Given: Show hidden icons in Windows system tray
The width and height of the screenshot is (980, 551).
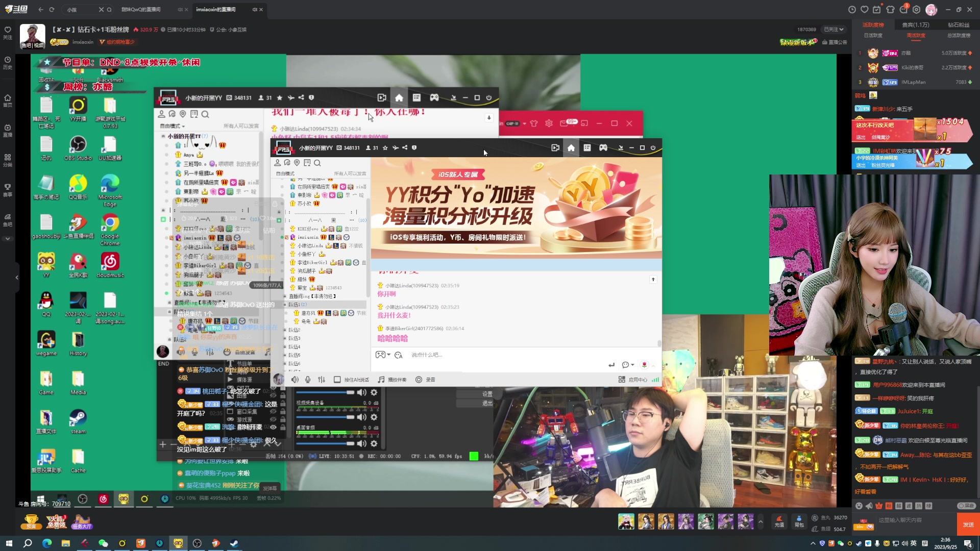Looking at the screenshot, I should click(813, 543).
